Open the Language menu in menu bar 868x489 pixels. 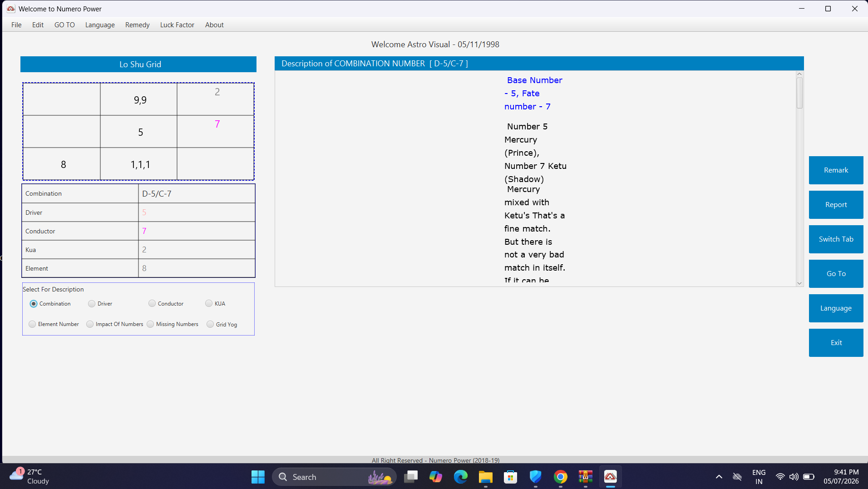(100, 25)
